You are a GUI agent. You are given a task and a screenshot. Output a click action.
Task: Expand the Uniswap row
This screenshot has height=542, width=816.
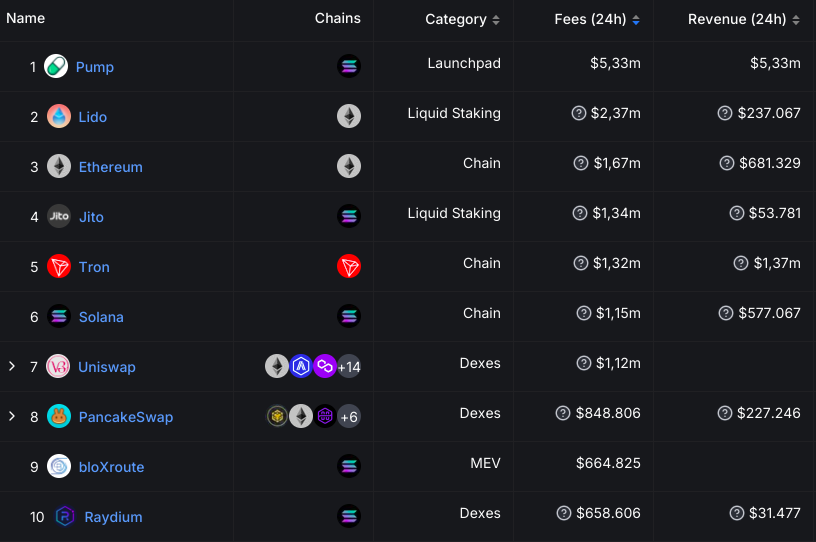12,367
